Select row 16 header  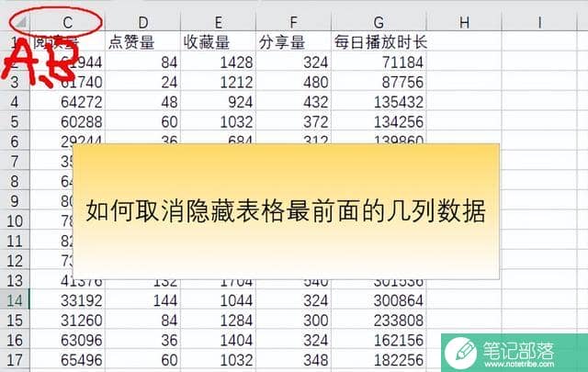pos(15,340)
